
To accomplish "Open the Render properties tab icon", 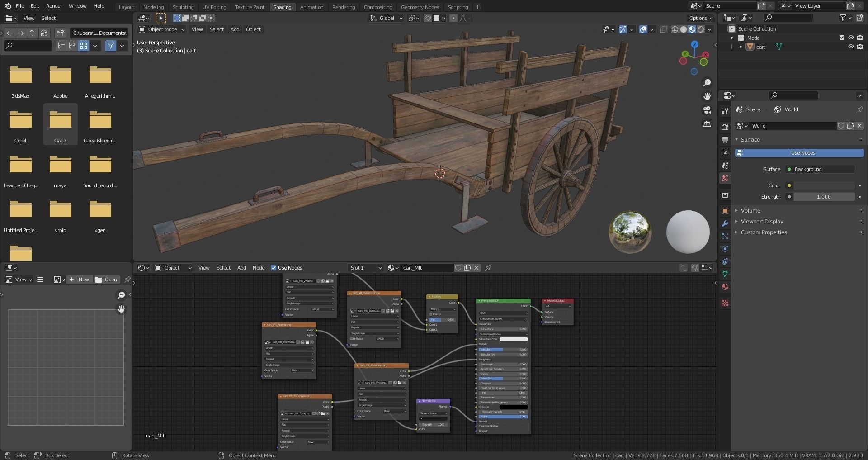I will point(725,128).
